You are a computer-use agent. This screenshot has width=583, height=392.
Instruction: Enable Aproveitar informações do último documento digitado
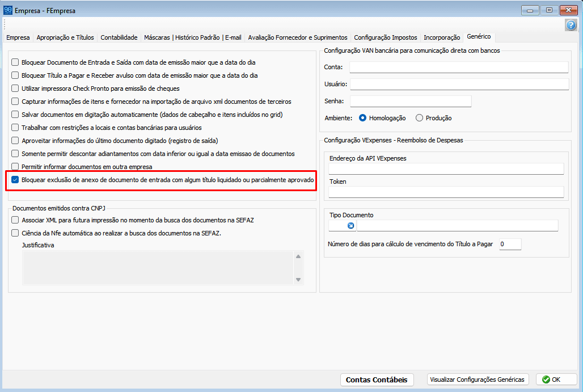click(15, 140)
